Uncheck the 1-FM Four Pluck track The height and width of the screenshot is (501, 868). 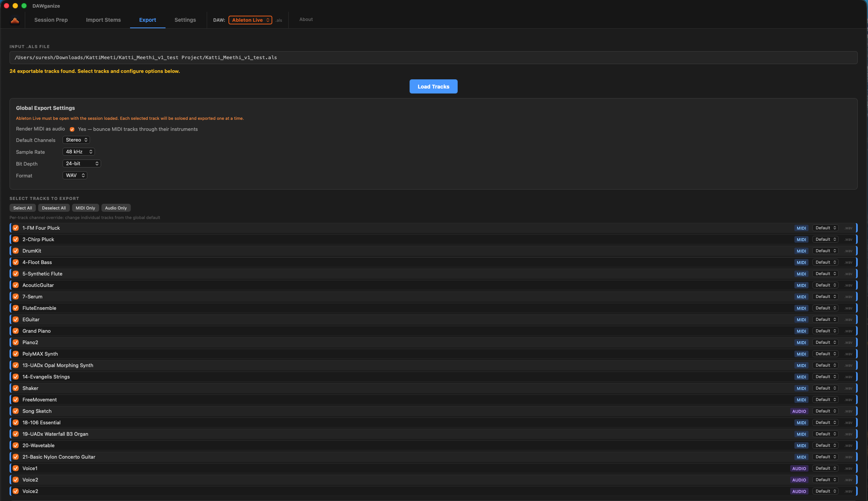[16, 228]
